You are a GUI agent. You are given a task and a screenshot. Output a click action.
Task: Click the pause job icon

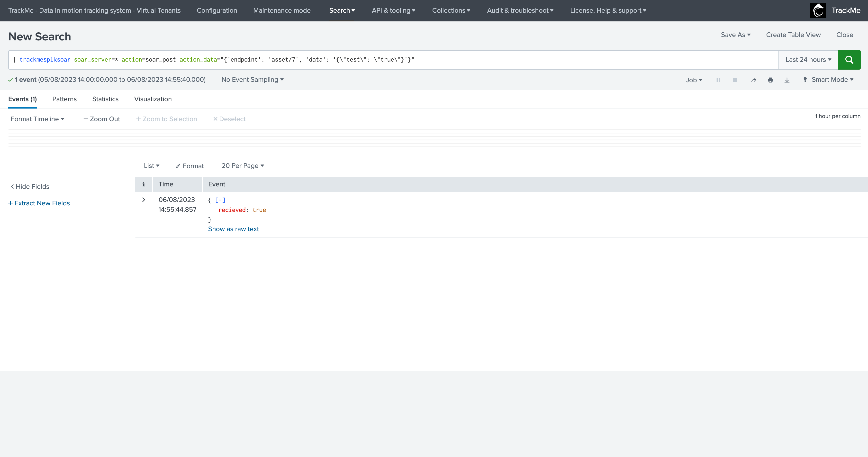718,80
